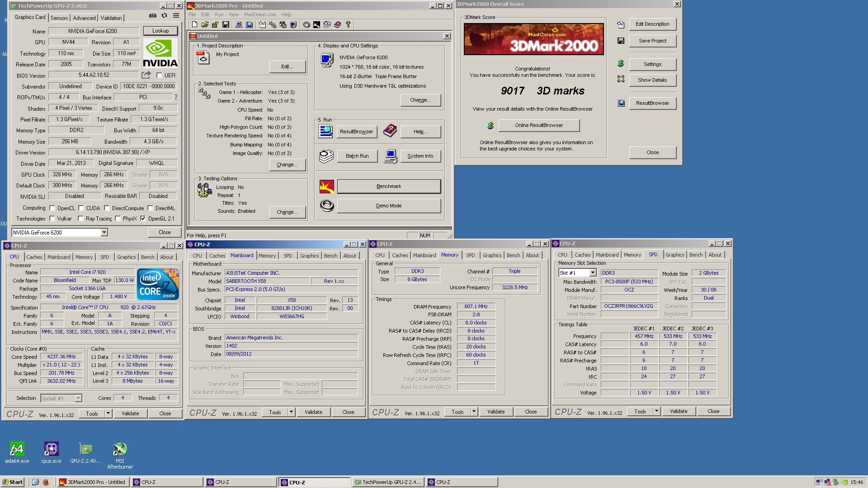Click the GPU-Z refresh icon
This screenshot has width=868, height=488.
click(x=164, y=16)
